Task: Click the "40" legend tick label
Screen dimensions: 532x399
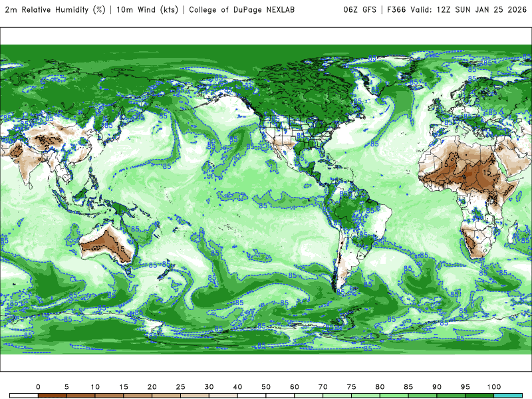Action: (237, 387)
